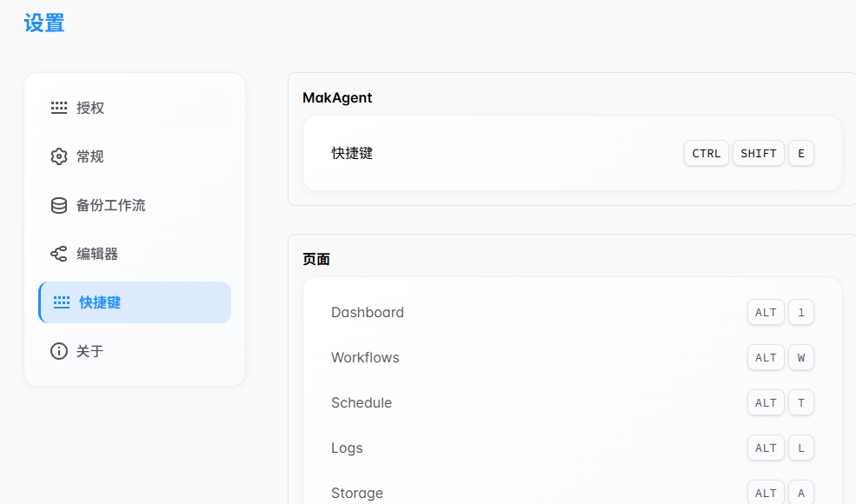856x504 pixels.
Task: Click the keyboard icon in the highlighted 快捷键 tab
Action: 62,302
